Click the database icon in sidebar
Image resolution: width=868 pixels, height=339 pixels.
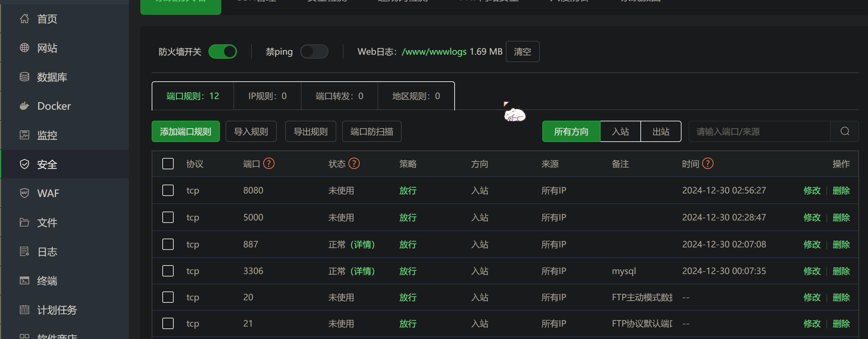click(24, 77)
